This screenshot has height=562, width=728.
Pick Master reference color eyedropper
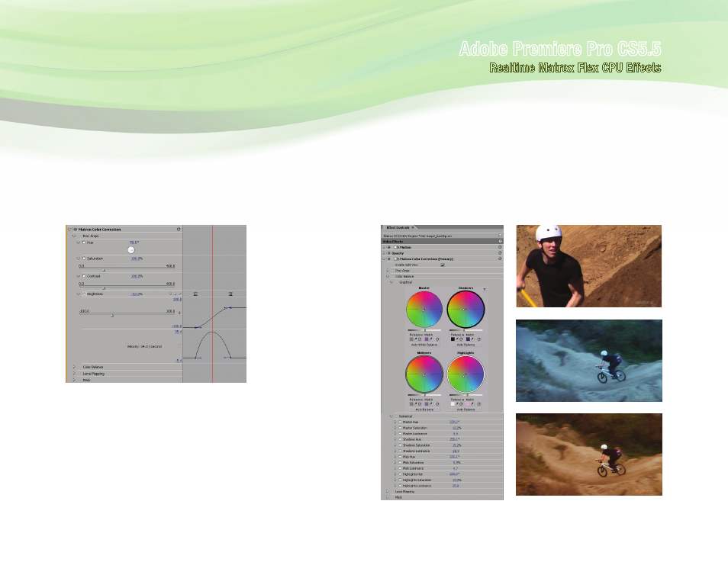pos(416,339)
